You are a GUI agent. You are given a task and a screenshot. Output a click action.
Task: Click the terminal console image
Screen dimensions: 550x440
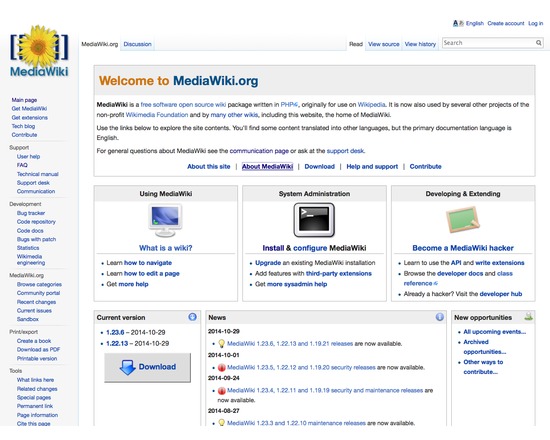click(x=314, y=220)
